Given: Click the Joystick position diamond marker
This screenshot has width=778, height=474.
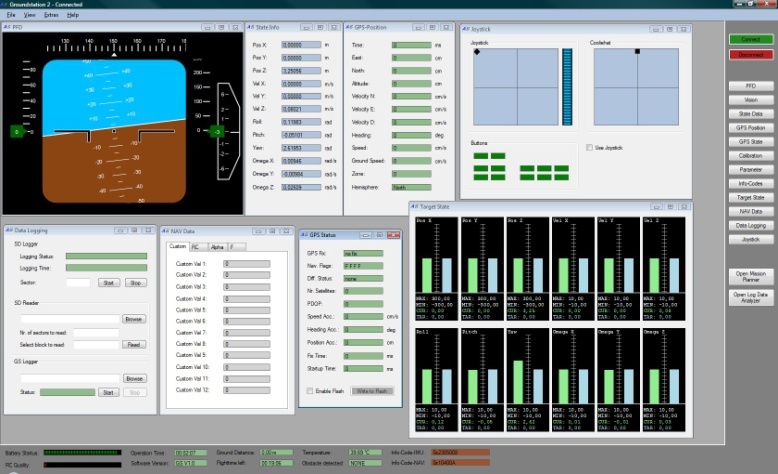Looking at the screenshot, I should click(x=477, y=52).
